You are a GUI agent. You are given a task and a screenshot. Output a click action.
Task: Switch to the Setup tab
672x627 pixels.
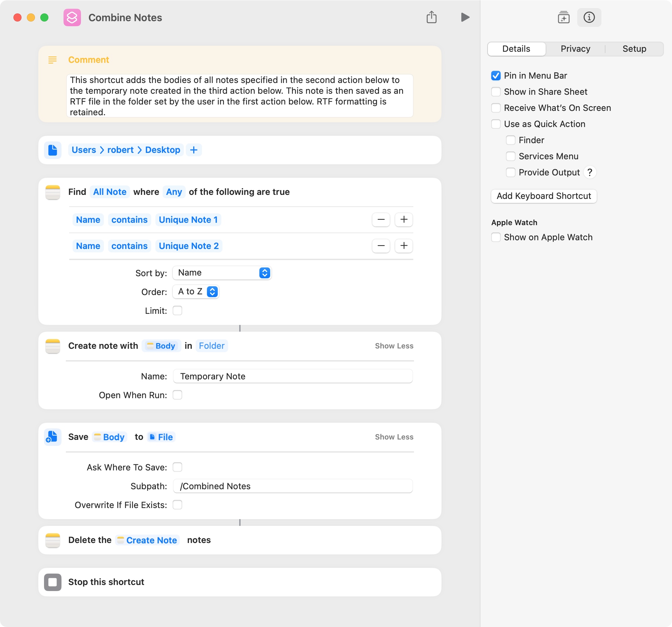(634, 49)
